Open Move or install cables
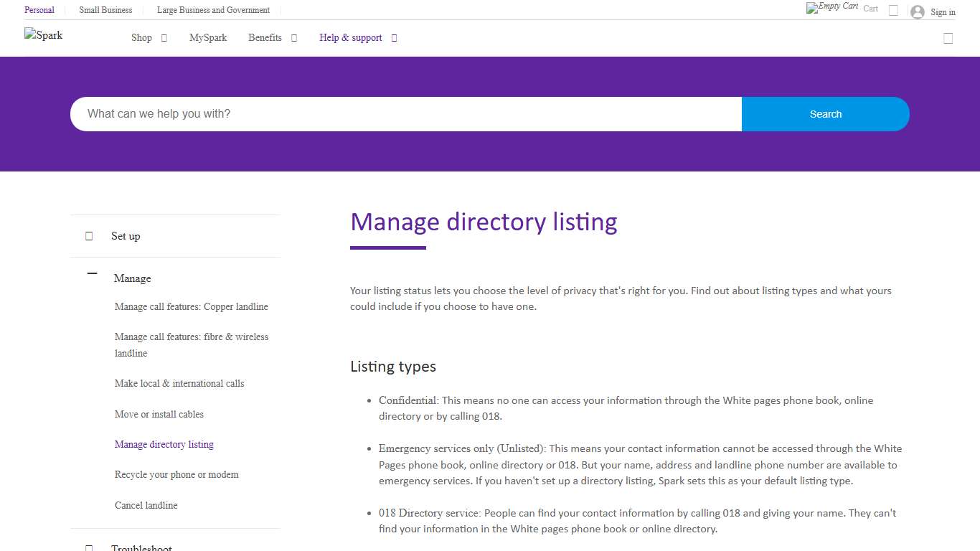This screenshot has height=551, width=980. pos(159,414)
